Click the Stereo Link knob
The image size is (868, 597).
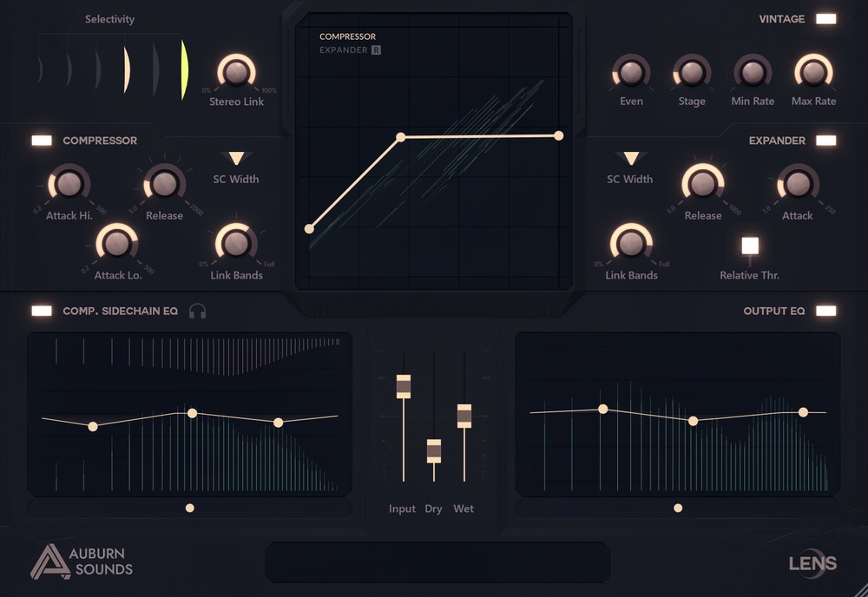236,72
